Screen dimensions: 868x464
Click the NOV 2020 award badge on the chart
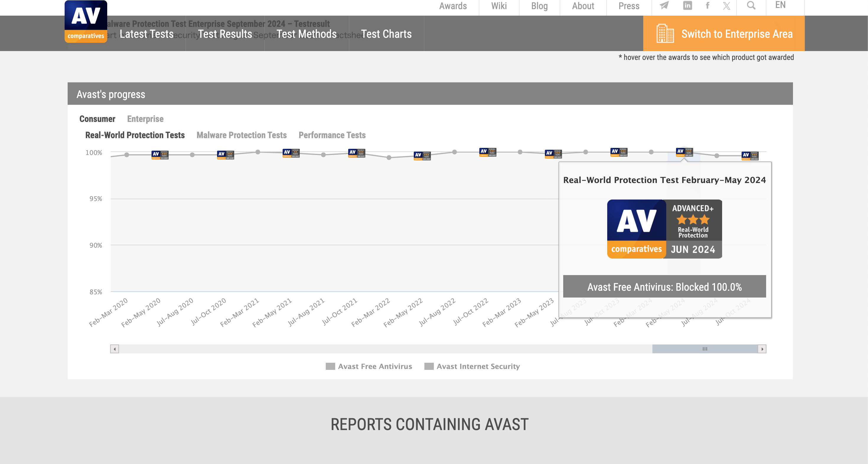[x=225, y=155]
